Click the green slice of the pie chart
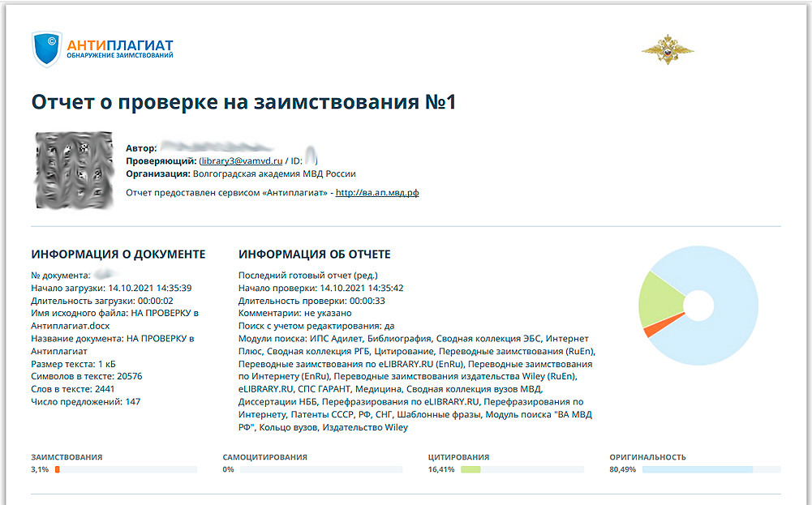Screen dimensions: 812x505 click(660, 300)
